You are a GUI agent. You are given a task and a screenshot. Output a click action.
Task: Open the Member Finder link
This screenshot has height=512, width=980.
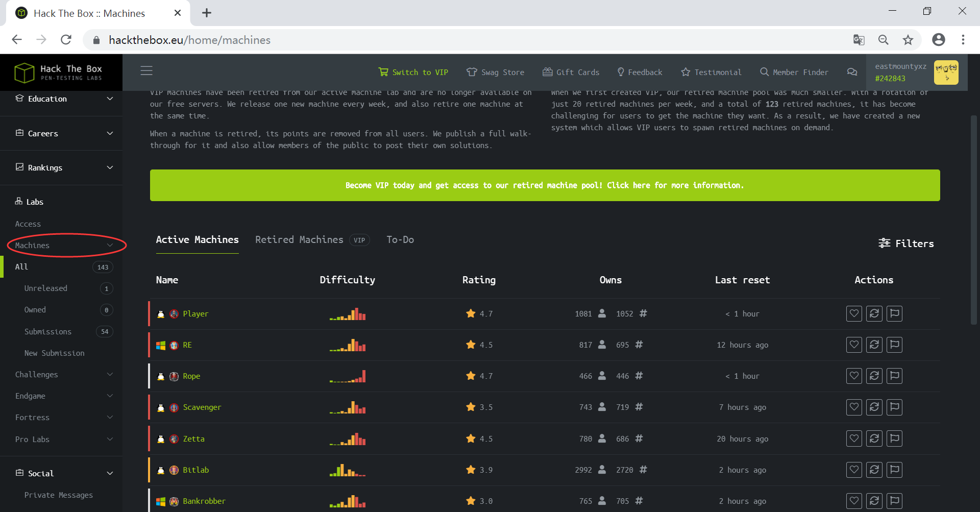794,72
